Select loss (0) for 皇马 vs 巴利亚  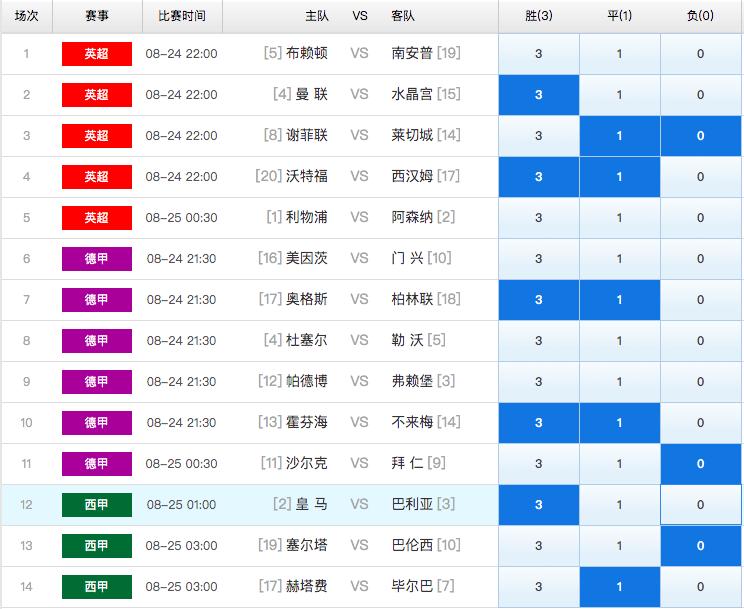[701, 505]
